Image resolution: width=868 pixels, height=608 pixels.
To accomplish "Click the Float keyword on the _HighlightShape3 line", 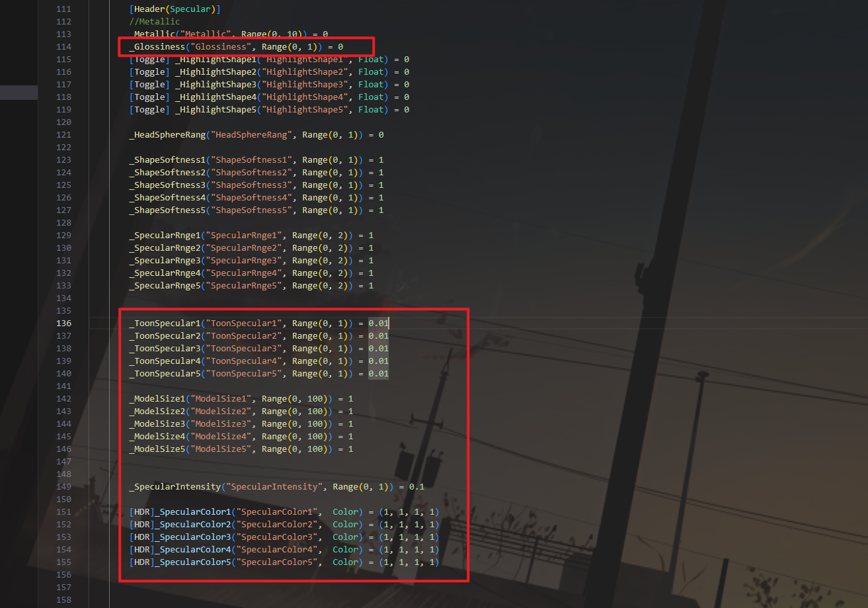I will point(371,85).
